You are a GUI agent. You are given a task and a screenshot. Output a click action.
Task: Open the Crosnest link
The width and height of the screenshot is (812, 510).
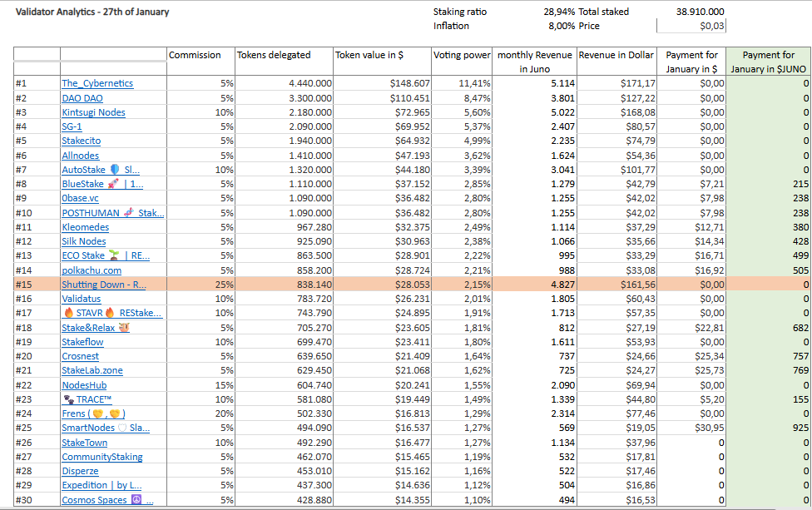(80, 356)
